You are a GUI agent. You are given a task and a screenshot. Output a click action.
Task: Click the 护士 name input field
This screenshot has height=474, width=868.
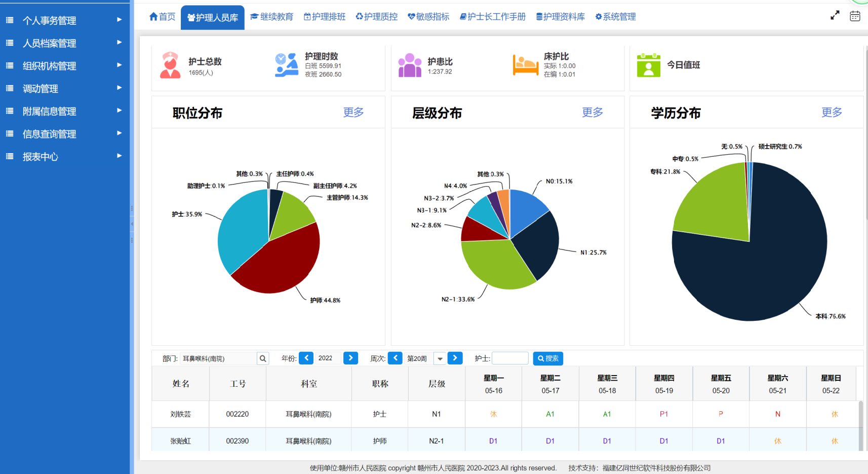510,358
